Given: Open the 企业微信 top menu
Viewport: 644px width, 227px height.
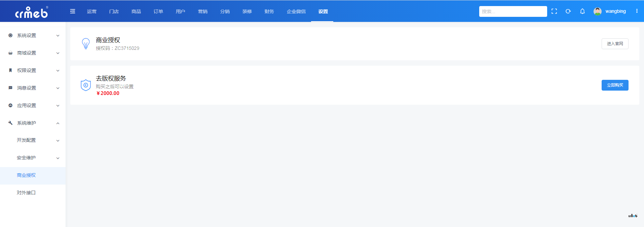Looking at the screenshot, I should (x=296, y=11).
